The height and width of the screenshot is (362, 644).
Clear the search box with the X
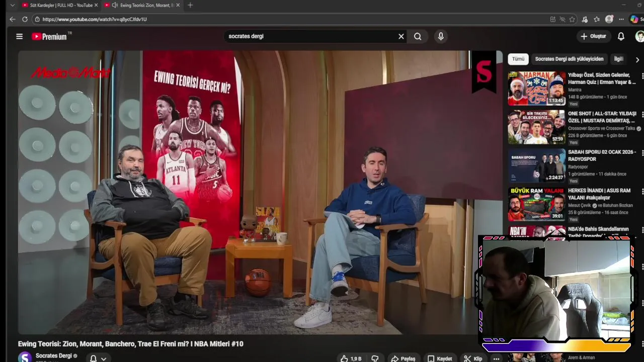(401, 36)
